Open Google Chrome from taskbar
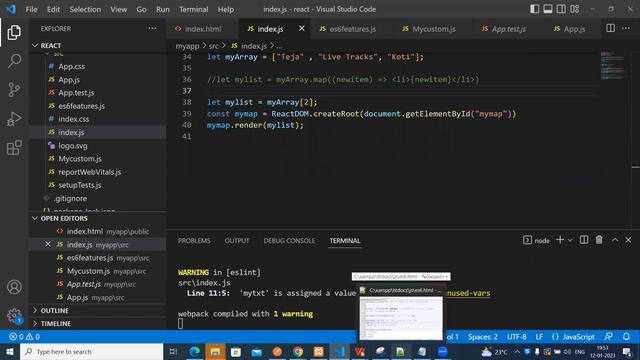The height and width of the screenshot is (360, 640). [x=298, y=351]
